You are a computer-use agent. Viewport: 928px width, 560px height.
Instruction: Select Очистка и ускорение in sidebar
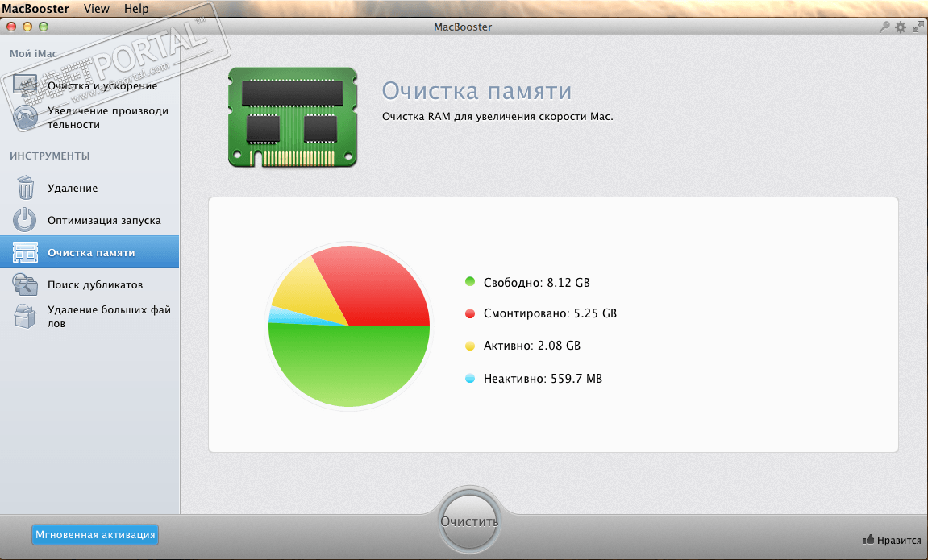click(x=89, y=85)
